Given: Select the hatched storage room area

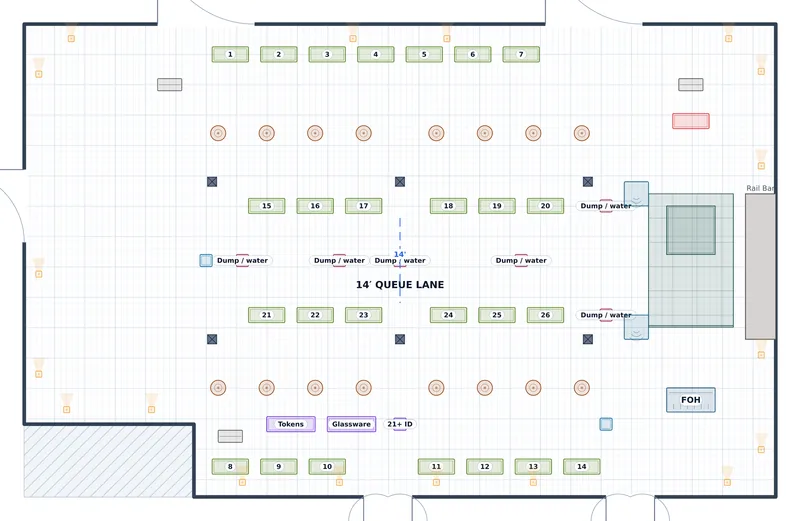Looking at the screenshot, I should click(108, 461).
